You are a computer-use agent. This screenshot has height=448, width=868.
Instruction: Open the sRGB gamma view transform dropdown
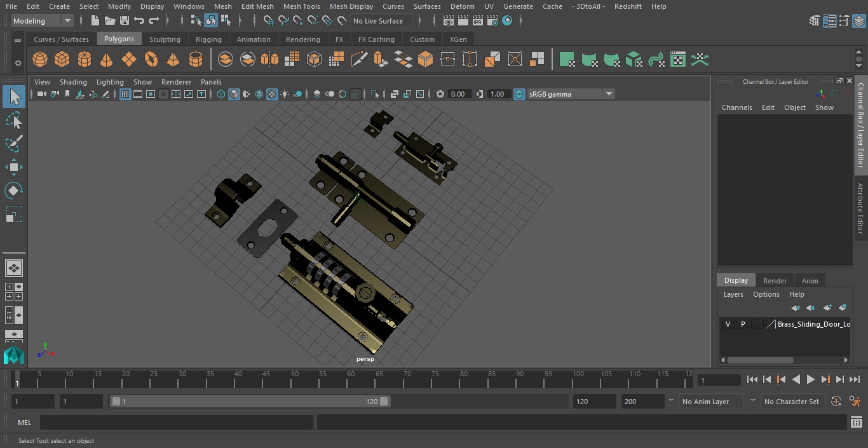coord(571,94)
